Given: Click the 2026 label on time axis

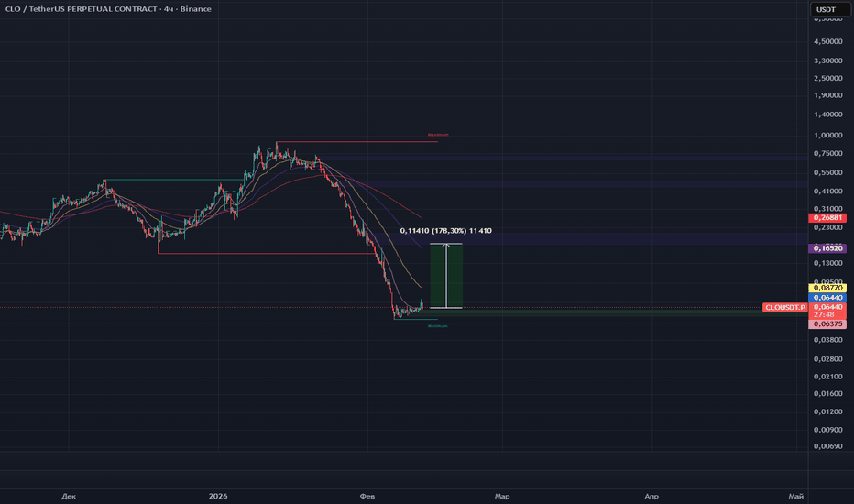Looking at the screenshot, I should pyautogui.click(x=218, y=496).
